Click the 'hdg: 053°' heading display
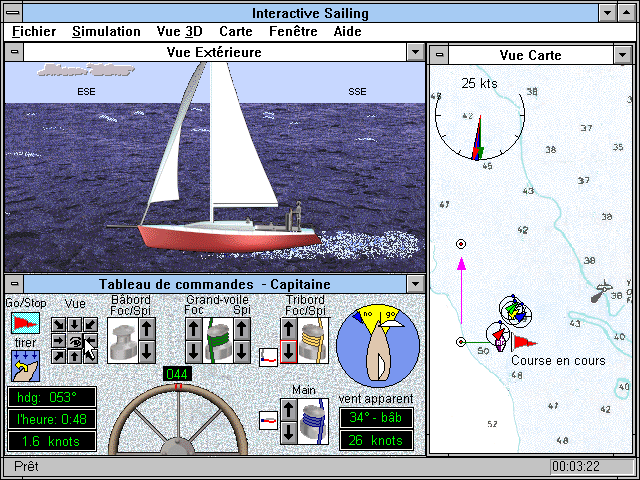Screen dimensions: 640x480 pyautogui.click(x=51, y=397)
